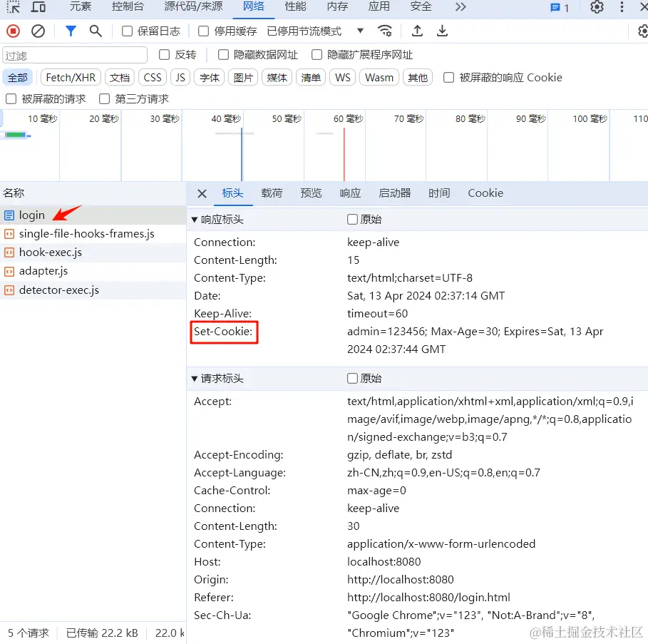
Task: Select 启动器 details tab
Action: pyautogui.click(x=395, y=193)
